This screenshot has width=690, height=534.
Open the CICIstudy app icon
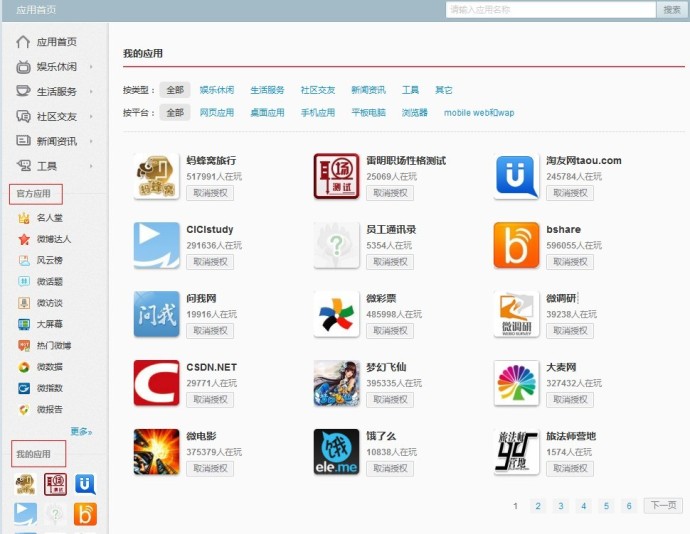(x=156, y=246)
